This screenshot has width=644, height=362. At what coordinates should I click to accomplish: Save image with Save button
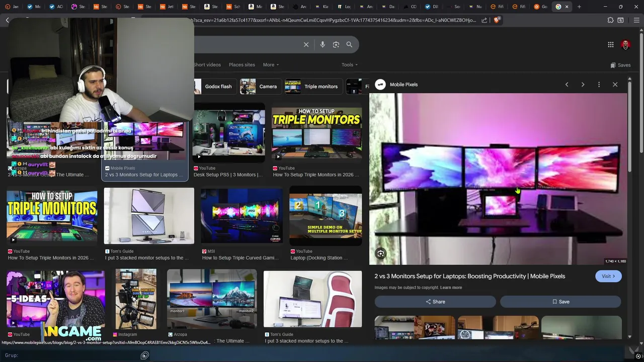560,302
